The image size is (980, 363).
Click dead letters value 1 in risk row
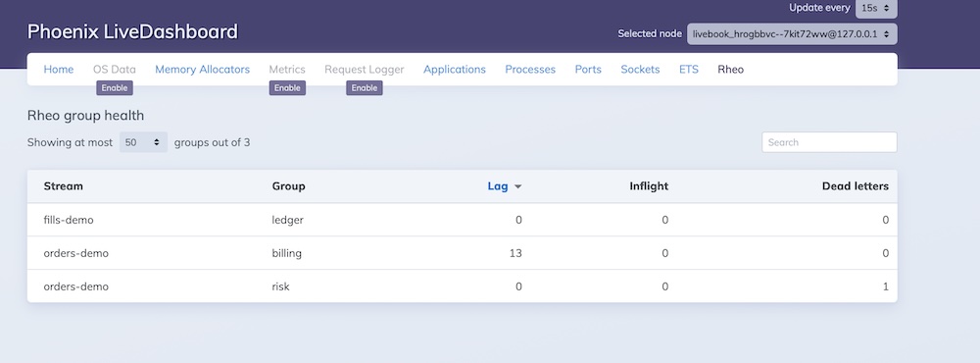click(x=886, y=286)
